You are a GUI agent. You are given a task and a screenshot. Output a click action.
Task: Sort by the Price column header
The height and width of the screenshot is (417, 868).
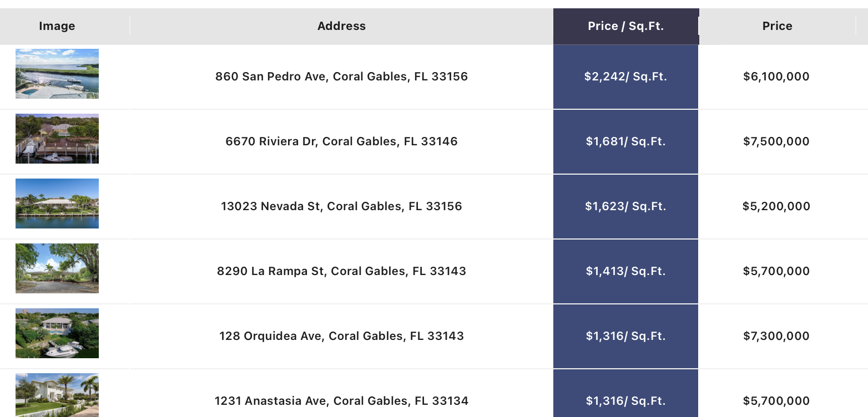tap(777, 26)
